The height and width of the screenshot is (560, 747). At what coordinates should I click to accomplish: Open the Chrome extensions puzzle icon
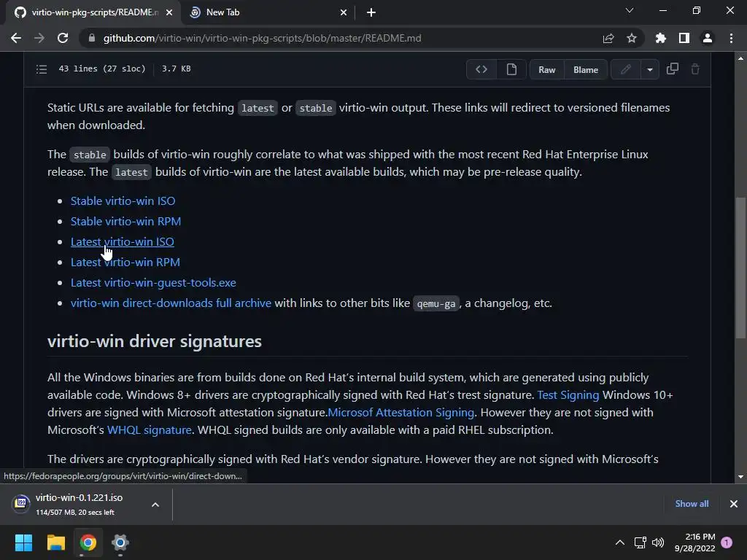(x=661, y=38)
